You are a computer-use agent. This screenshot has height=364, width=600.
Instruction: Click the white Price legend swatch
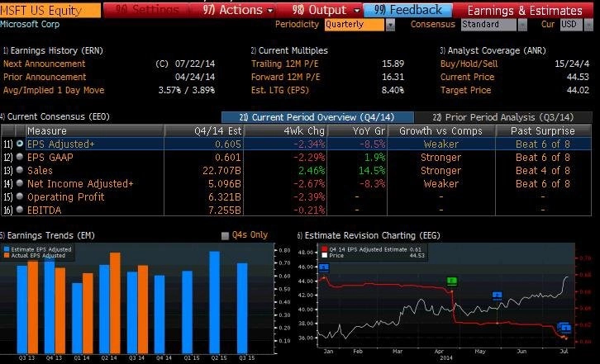pos(325,255)
